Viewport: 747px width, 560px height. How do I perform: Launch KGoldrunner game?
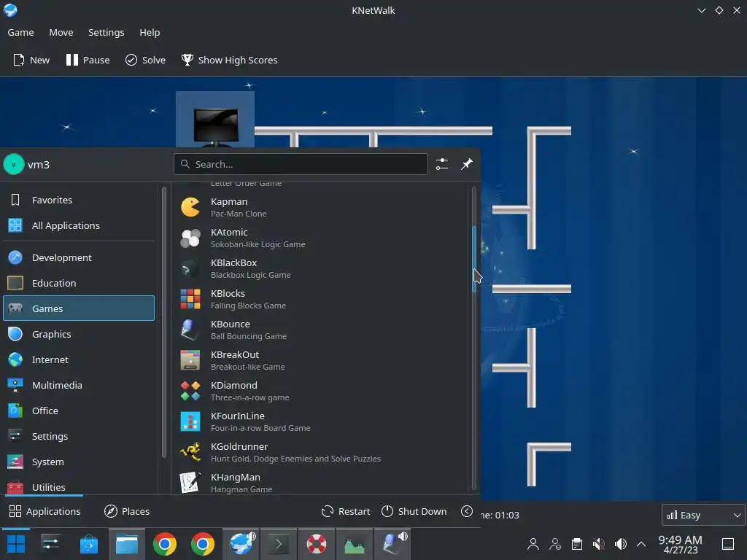click(x=320, y=452)
